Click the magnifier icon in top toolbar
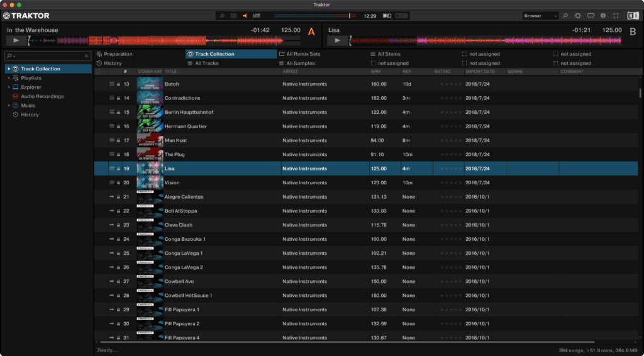Screen dimensions: 644x356 pyautogui.click(x=565, y=16)
